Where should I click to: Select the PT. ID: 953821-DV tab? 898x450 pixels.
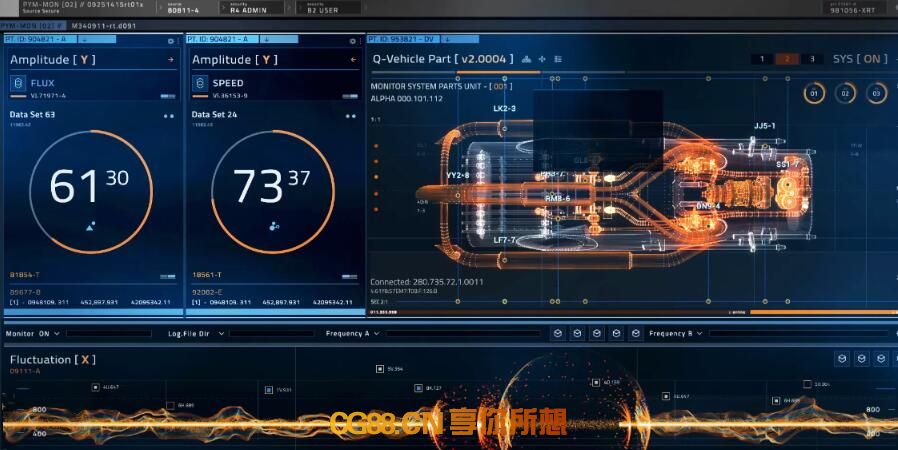[403, 40]
